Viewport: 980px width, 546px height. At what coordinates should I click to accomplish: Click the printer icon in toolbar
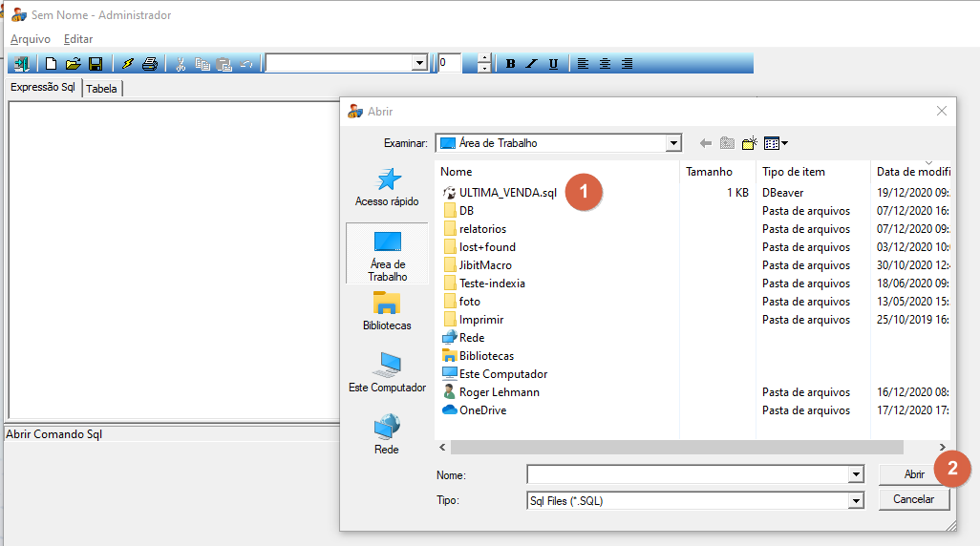click(x=150, y=64)
